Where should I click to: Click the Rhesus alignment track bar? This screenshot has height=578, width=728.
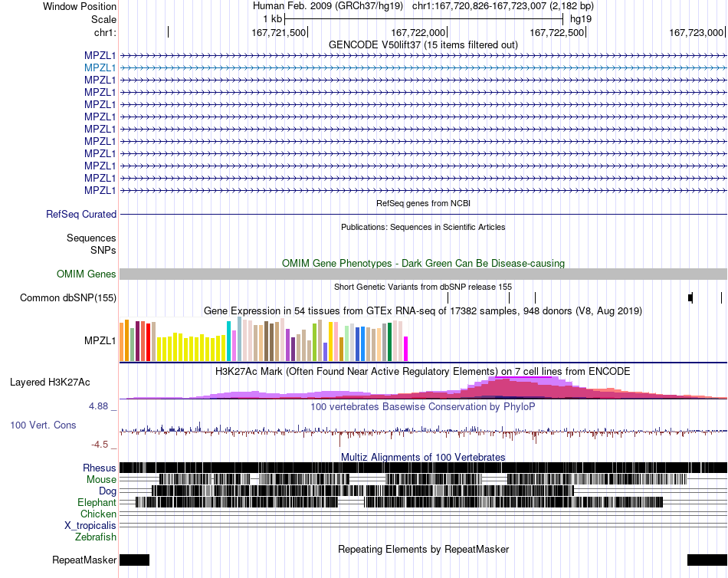[x=423, y=468]
